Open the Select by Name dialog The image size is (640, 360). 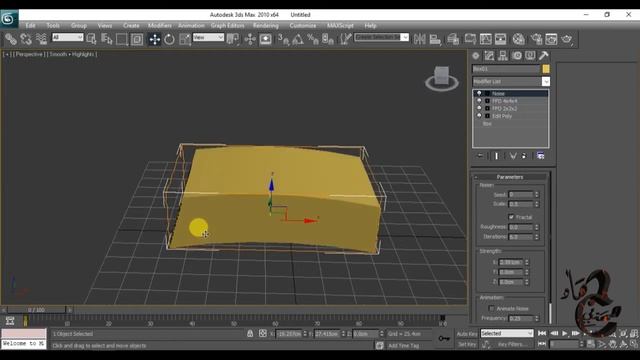pyautogui.click(x=107, y=39)
